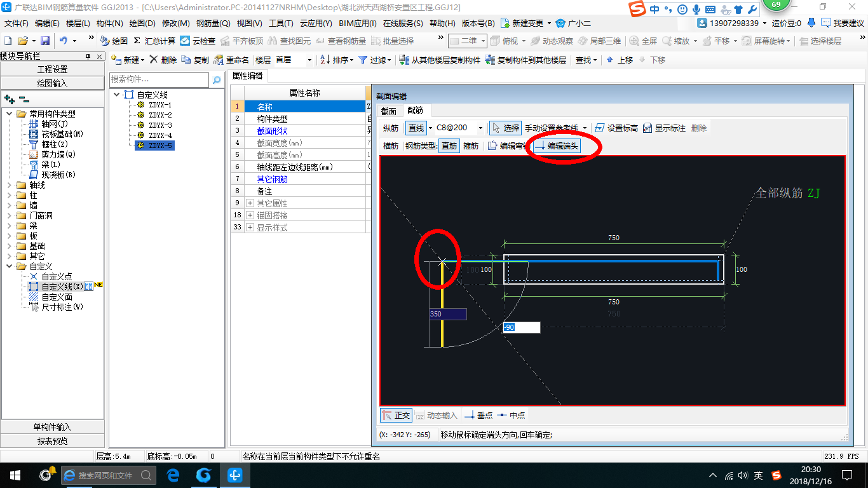
Task: Open the Windows Start menu
Action: point(14,475)
